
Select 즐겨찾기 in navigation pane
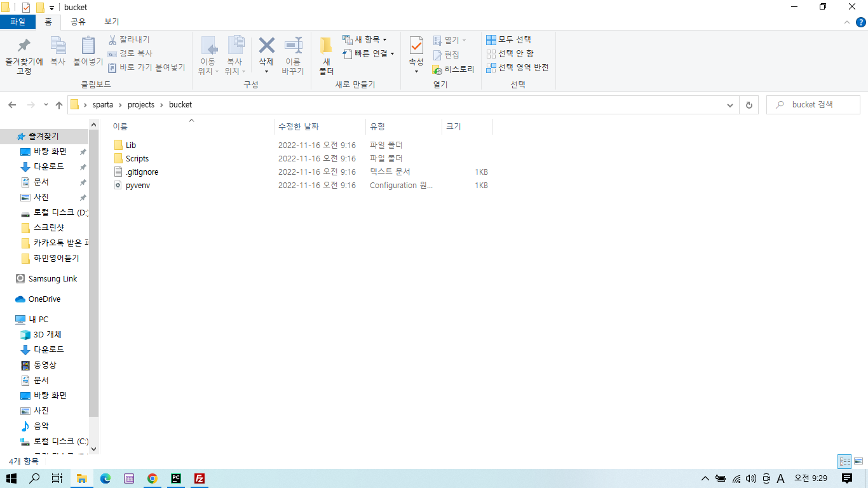[x=43, y=136]
